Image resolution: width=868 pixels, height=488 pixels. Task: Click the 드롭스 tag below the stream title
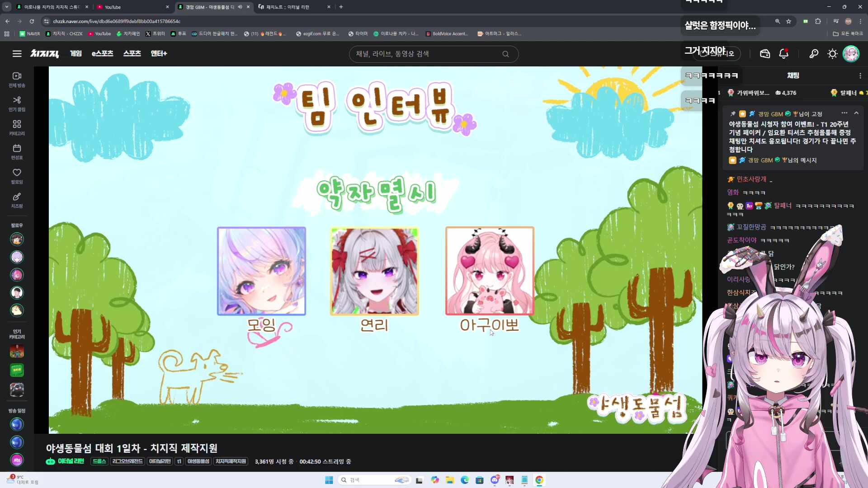click(99, 461)
